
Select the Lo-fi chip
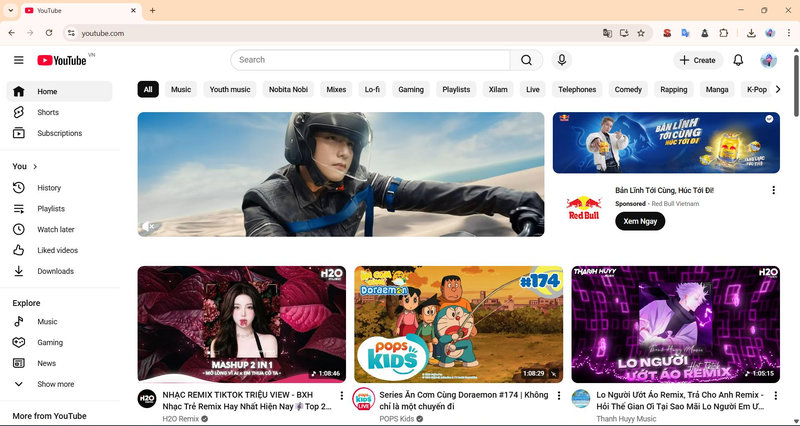(372, 89)
